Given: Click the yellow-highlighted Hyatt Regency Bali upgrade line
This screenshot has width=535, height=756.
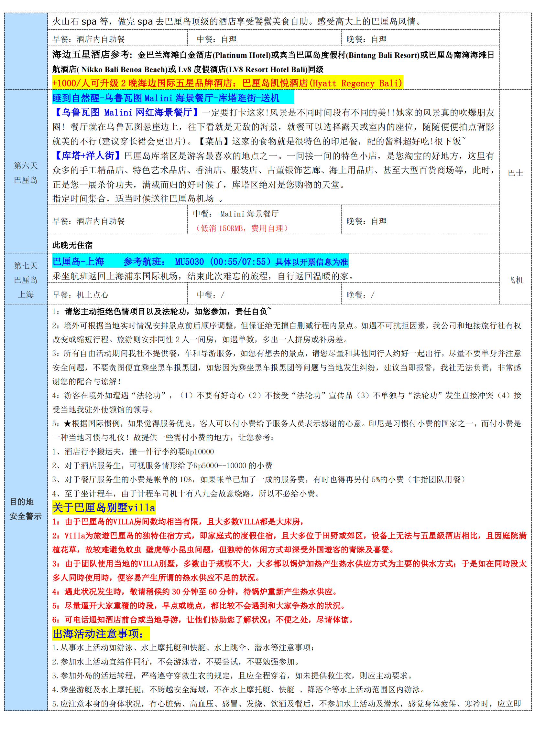Looking at the screenshot, I should [x=227, y=83].
